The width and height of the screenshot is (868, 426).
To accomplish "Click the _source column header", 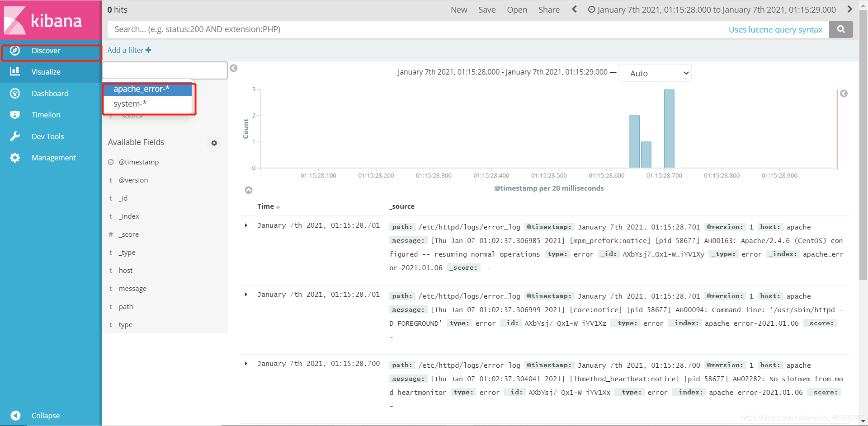I will click(x=402, y=206).
